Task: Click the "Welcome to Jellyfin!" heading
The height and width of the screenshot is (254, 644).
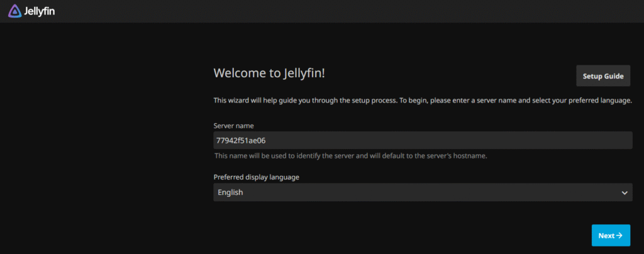Action: (269, 73)
